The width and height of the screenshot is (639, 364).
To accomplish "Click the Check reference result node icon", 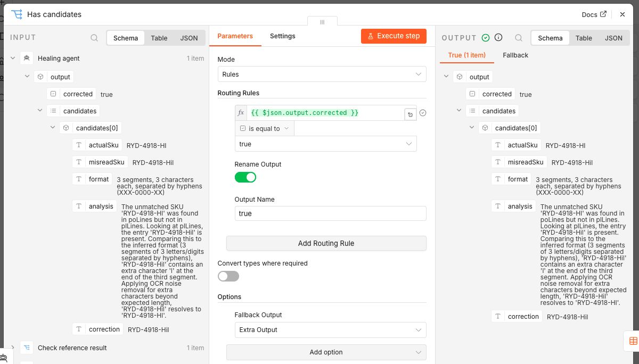I will pyautogui.click(x=27, y=348).
